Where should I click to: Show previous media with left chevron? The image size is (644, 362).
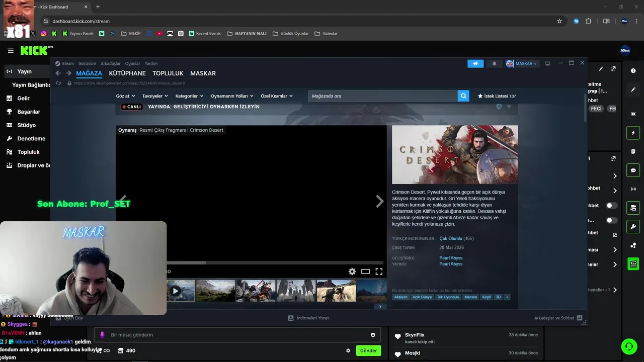pyautogui.click(x=123, y=202)
